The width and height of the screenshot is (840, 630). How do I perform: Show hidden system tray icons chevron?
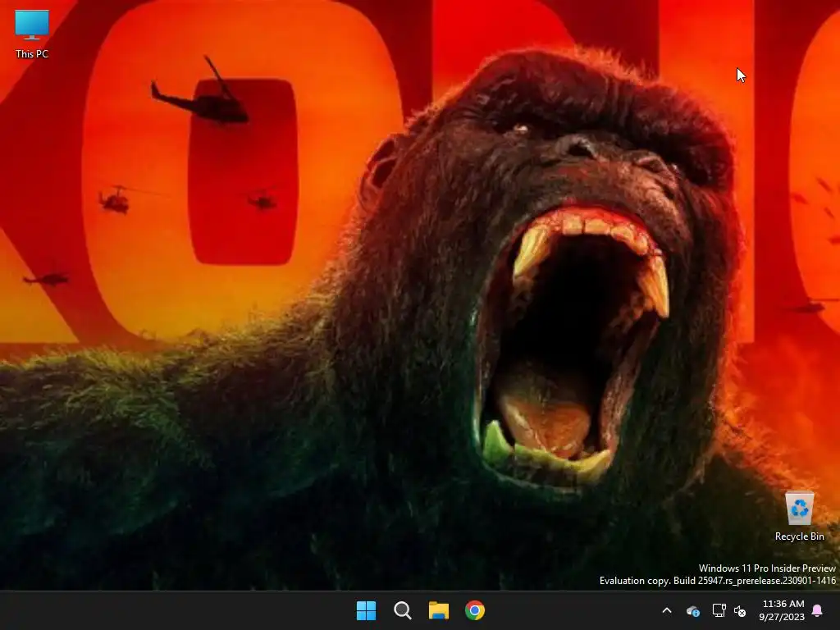(x=667, y=610)
